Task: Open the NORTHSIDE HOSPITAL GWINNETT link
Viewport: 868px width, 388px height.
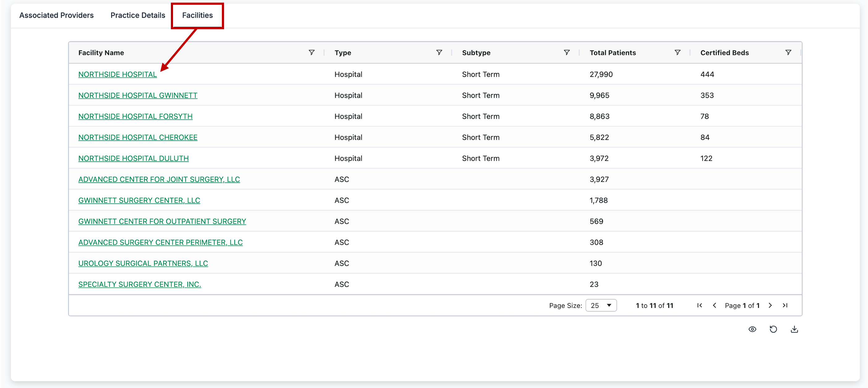Action: (x=138, y=96)
